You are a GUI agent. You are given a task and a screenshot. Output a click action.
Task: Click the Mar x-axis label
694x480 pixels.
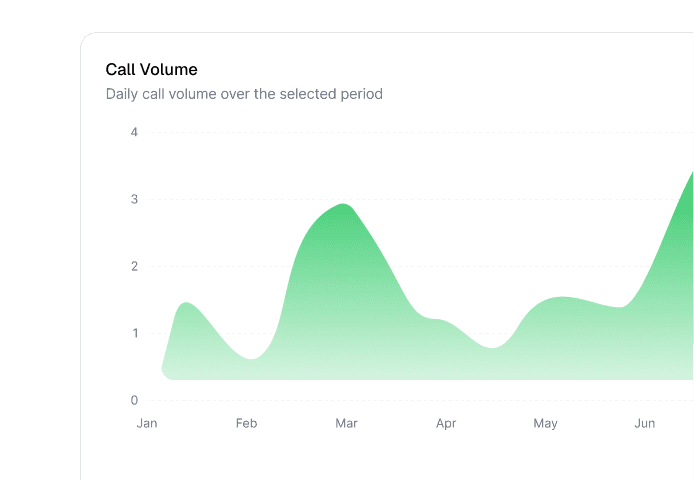pyautogui.click(x=346, y=423)
